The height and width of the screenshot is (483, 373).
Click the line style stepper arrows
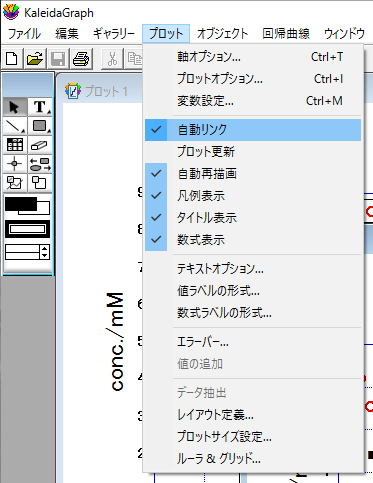click(x=44, y=252)
